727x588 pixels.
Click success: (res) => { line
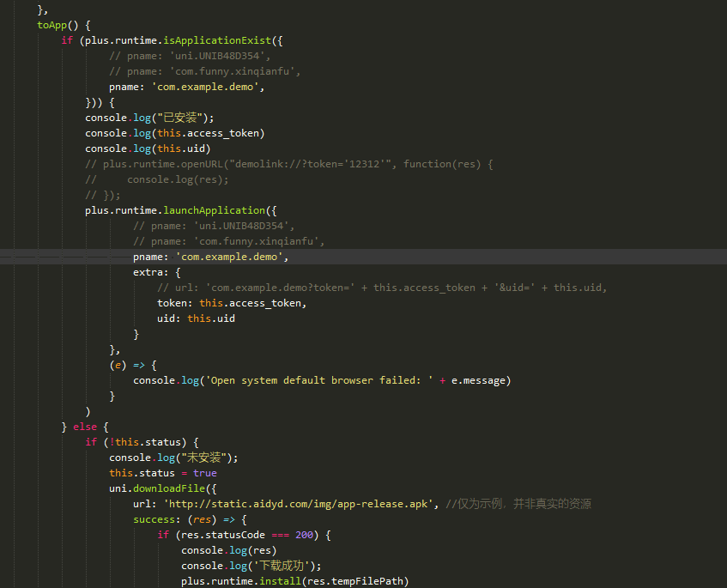click(190, 519)
